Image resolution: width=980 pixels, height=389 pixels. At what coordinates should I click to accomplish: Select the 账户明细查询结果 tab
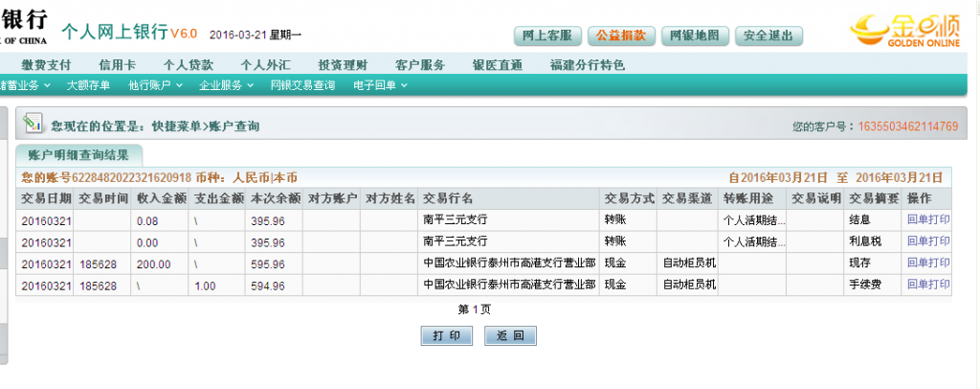click(x=79, y=154)
